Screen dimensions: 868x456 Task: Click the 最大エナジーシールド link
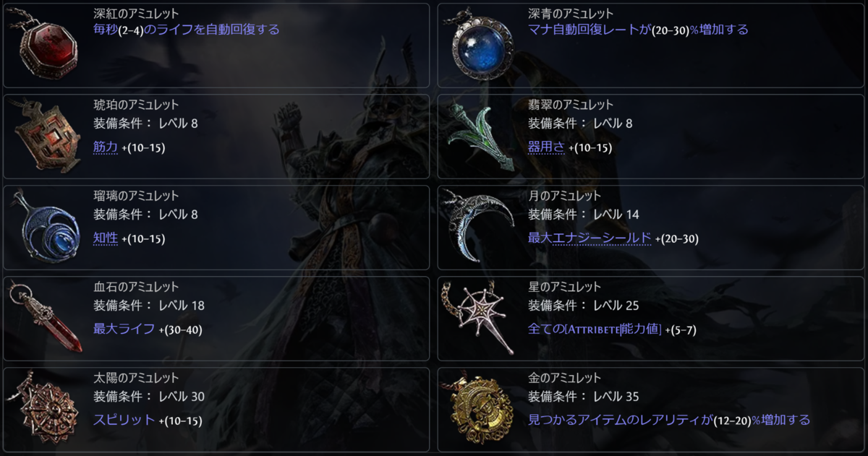590,238
